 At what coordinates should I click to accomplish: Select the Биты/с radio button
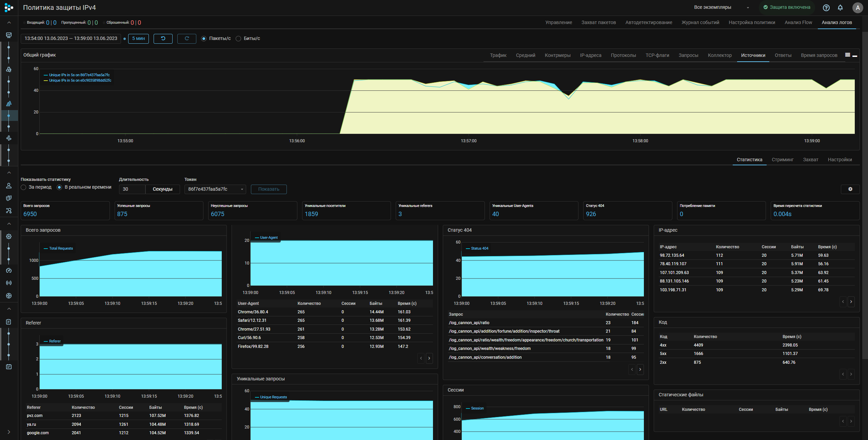tap(238, 39)
